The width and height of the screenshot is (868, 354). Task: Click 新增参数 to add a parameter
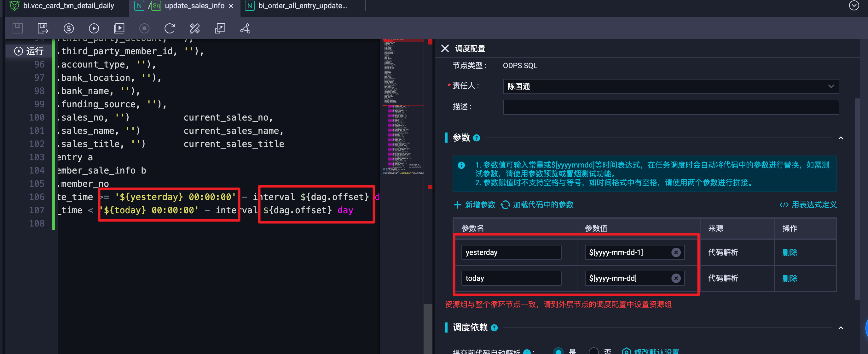pos(474,204)
